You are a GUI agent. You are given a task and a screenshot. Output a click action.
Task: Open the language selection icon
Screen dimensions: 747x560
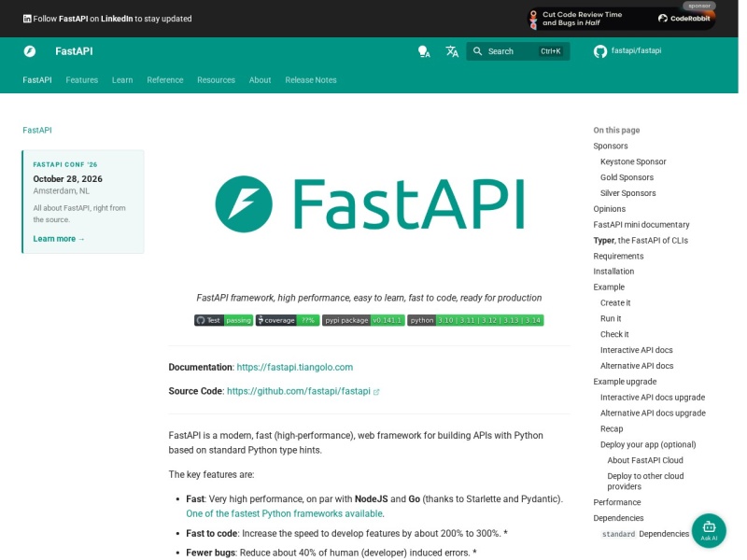pos(452,51)
